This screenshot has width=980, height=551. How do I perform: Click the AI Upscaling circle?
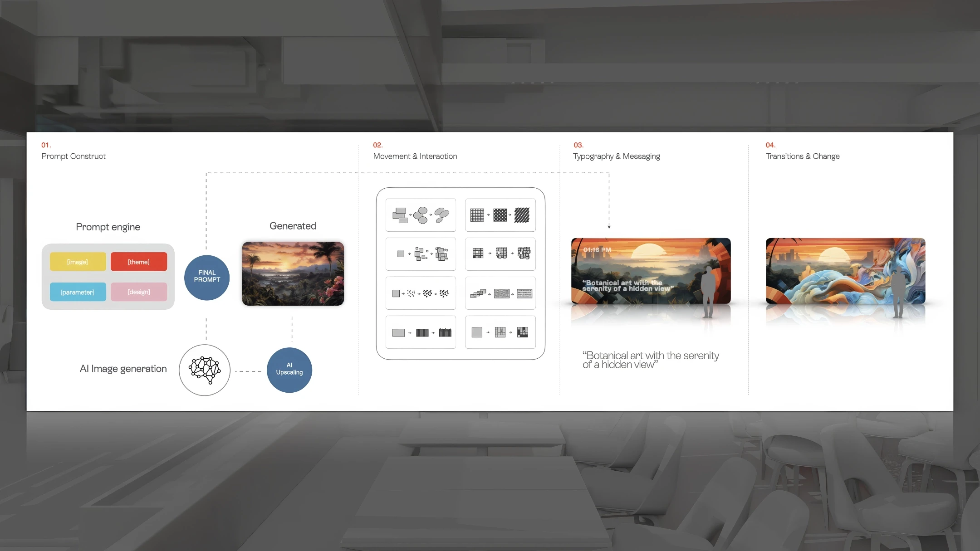point(289,370)
